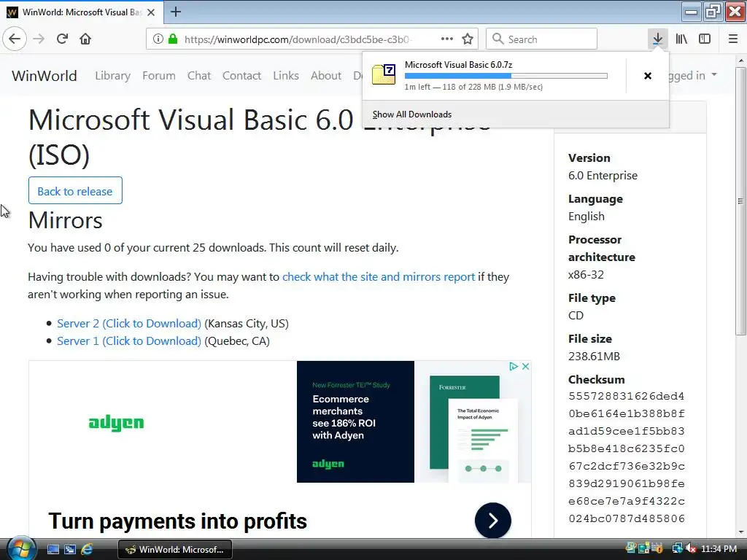Select the x86-32 architecture value

[x=586, y=275]
